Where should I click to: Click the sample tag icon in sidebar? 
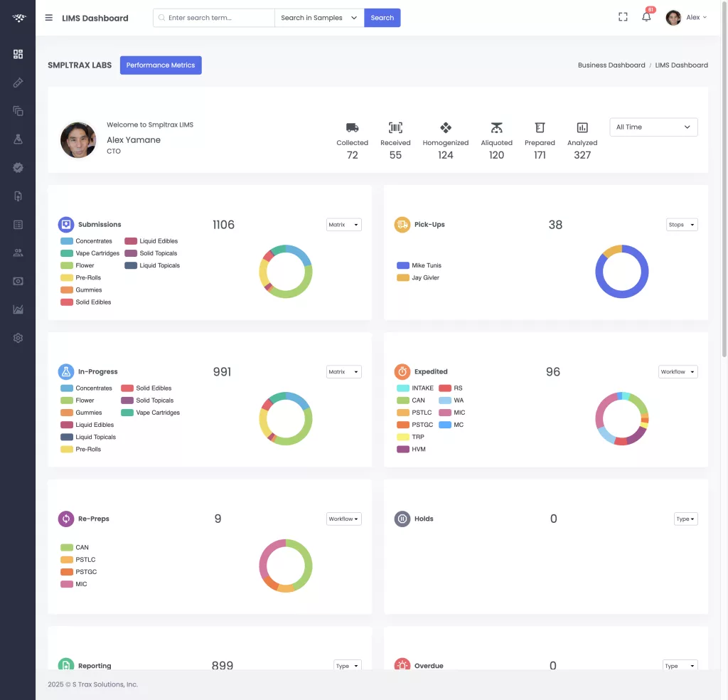(x=18, y=83)
